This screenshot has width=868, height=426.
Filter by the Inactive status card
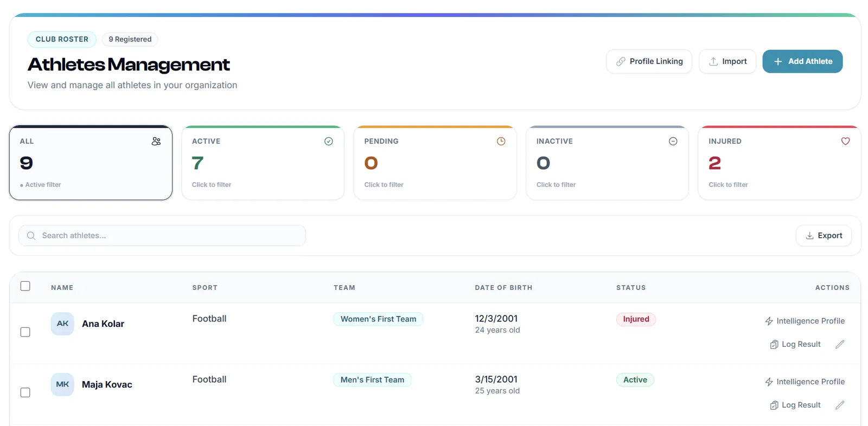607,163
